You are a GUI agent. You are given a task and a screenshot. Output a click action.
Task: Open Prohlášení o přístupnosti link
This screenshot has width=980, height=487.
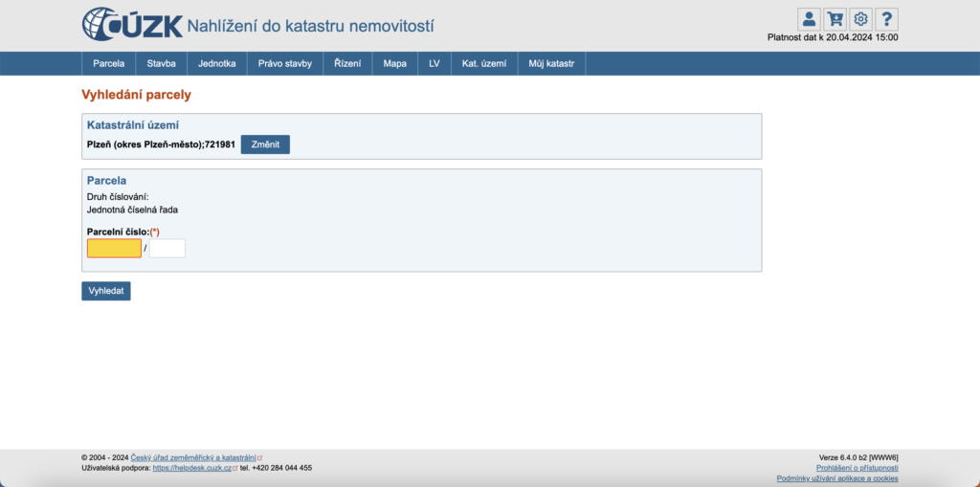coord(857,468)
